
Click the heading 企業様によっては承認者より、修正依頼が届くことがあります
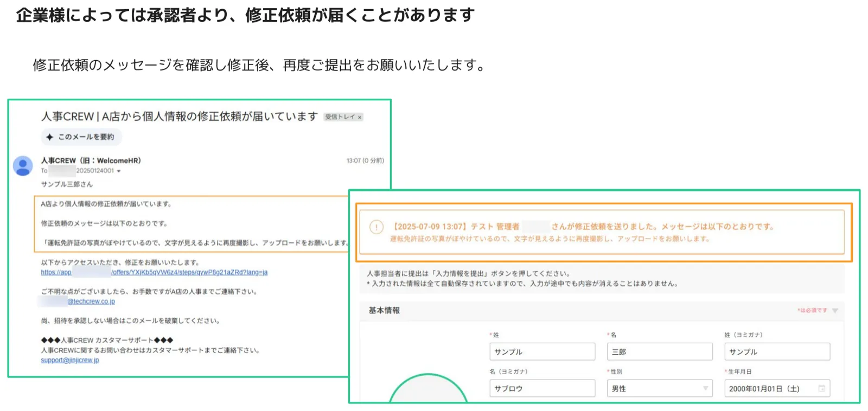point(246,15)
